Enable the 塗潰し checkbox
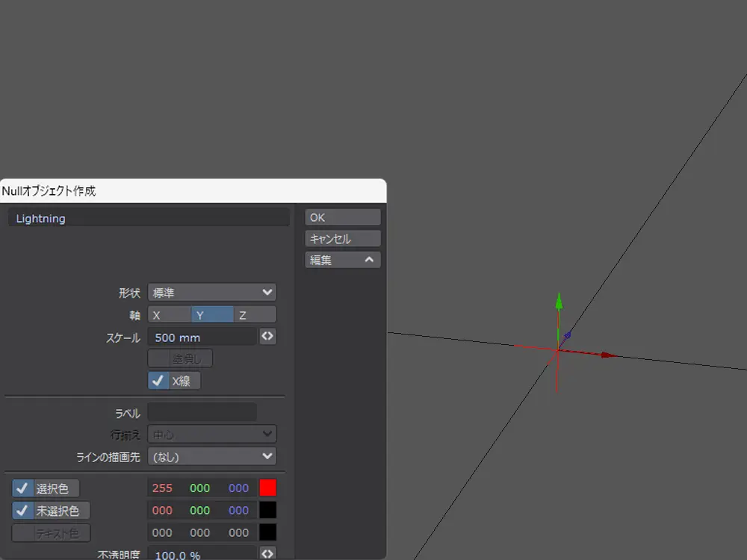Image resolution: width=747 pixels, height=560 pixels. 158,358
